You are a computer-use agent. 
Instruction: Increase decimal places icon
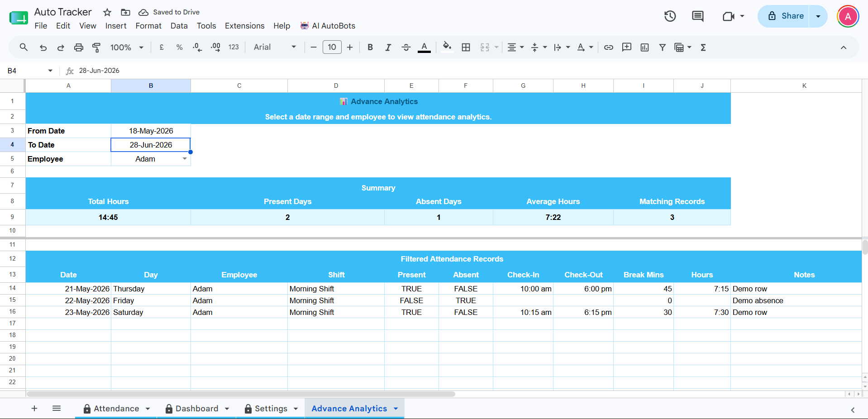pos(215,47)
